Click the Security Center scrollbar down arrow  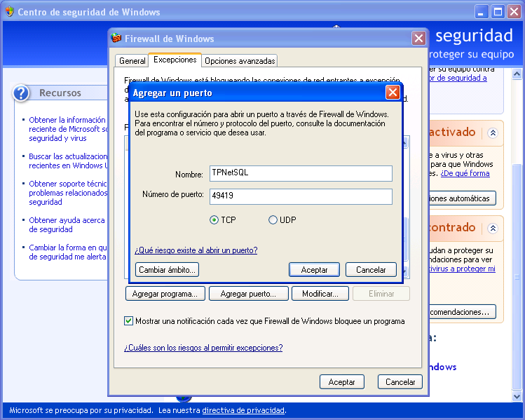tap(517, 397)
